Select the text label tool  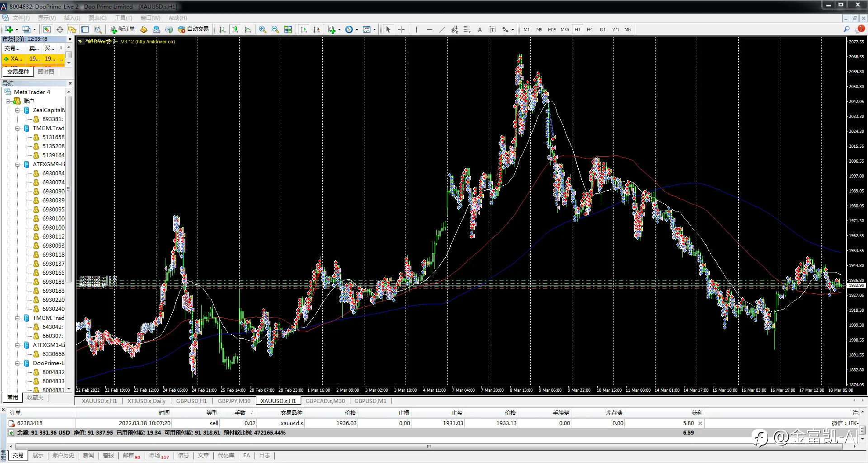[x=492, y=29]
